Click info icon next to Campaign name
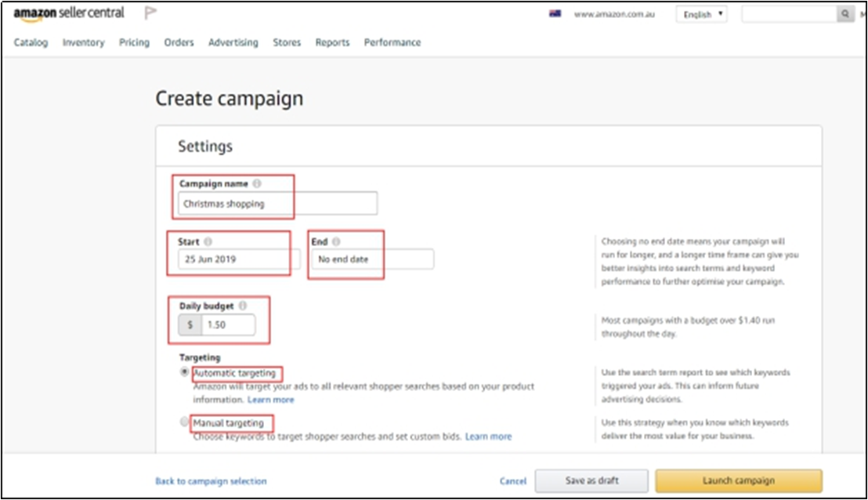The width and height of the screenshot is (868, 500). click(257, 184)
